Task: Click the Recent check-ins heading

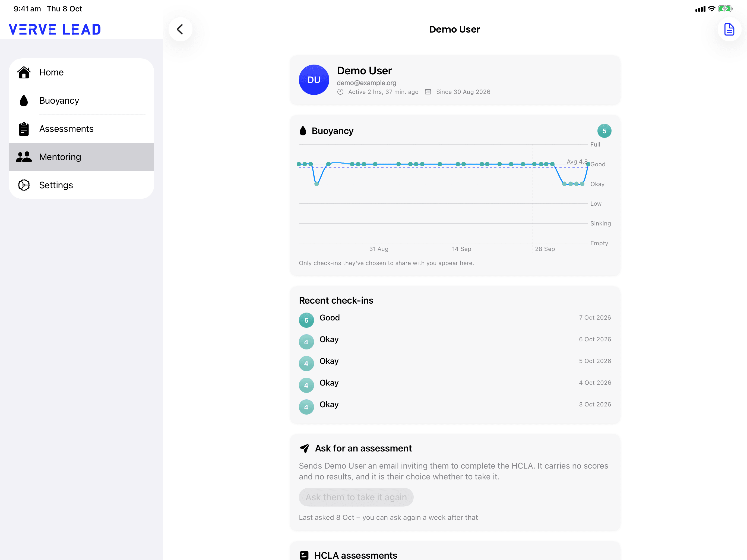Action: tap(336, 300)
